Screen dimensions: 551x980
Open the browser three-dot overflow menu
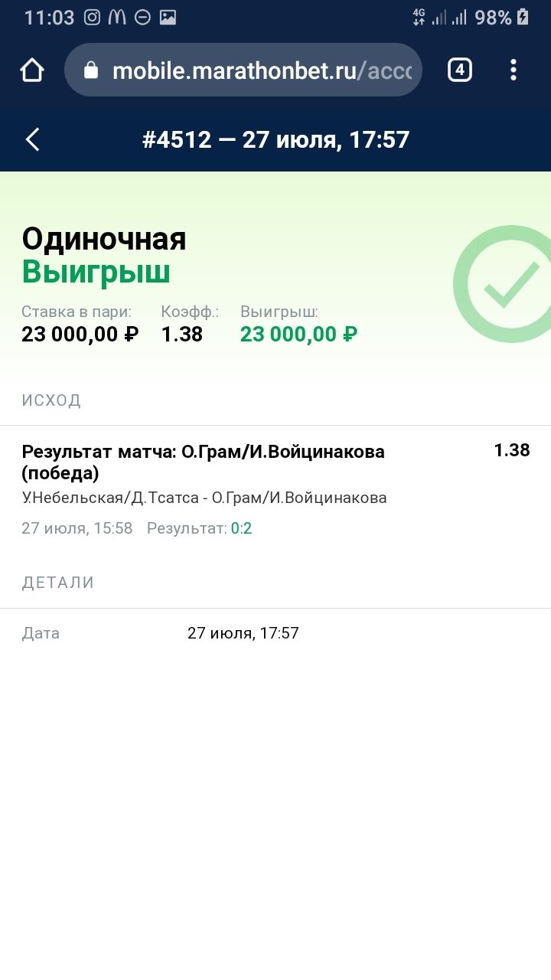coord(514,70)
